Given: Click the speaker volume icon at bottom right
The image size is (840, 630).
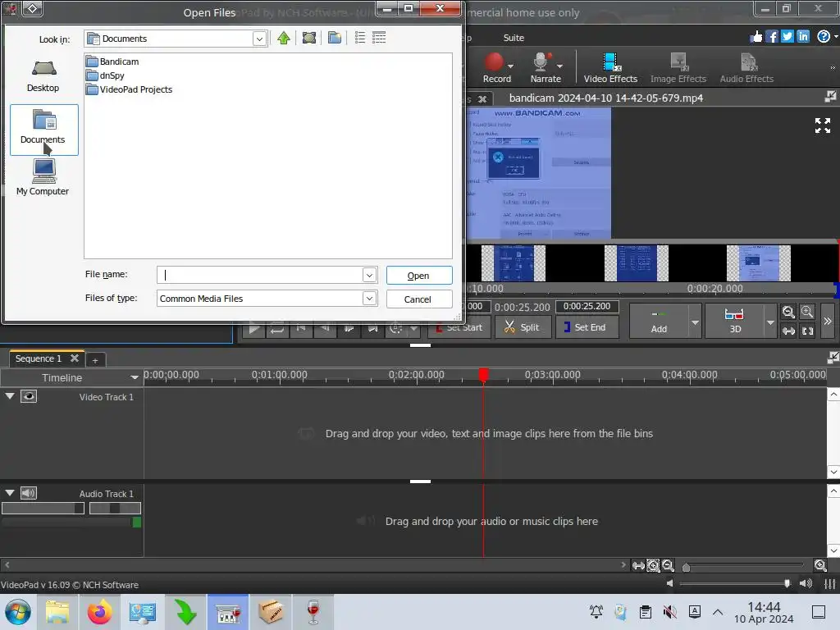Looking at the screenshot, I should [x=806, y=583].
